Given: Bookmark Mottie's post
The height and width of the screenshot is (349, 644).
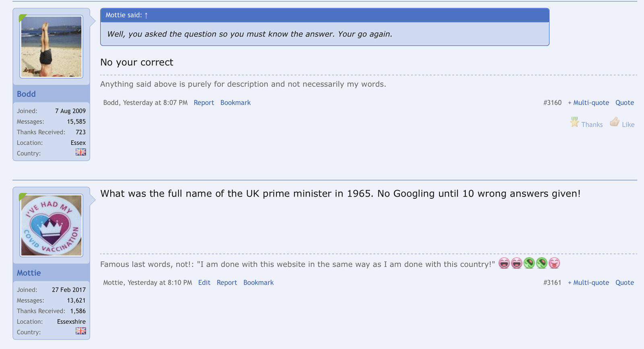Looking at the screenshot, I should (x=258, y=283).
